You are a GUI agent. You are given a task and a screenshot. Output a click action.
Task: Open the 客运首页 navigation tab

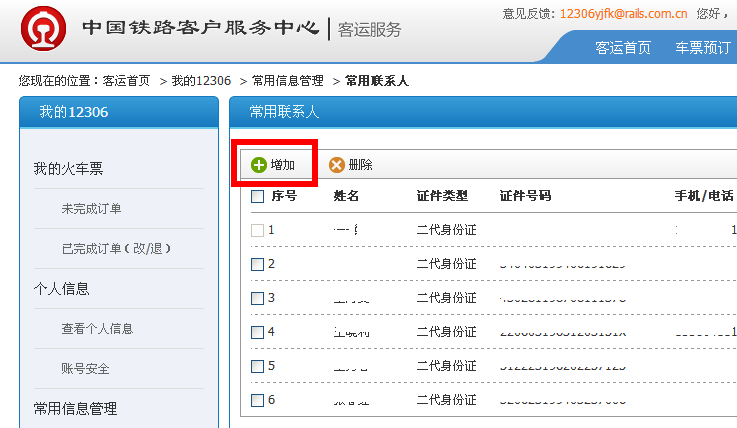623,47
